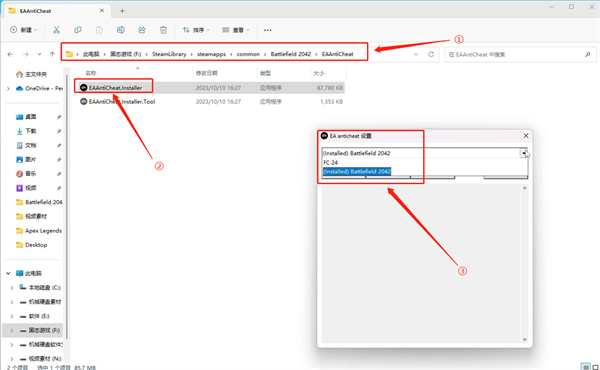This screenshot has height=370, width=600.
Task: Click the Rename icon in Explorer toolbar
Action: 121,30
